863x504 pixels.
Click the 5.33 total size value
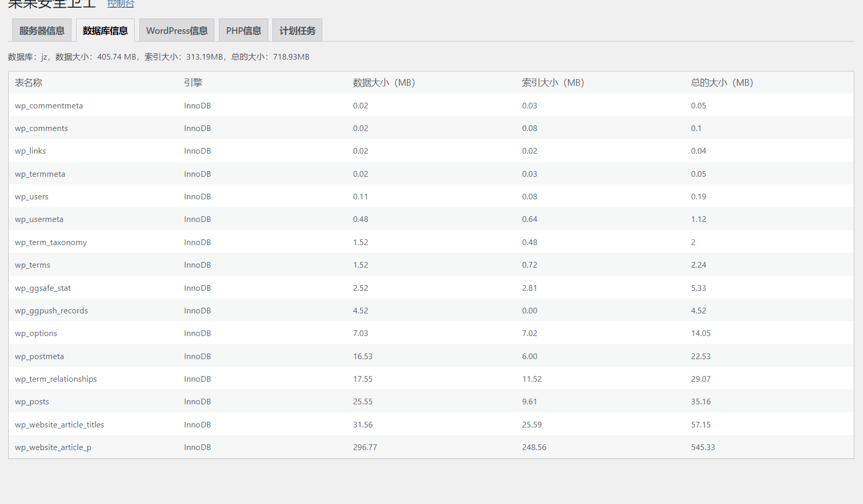coord(699,288)
